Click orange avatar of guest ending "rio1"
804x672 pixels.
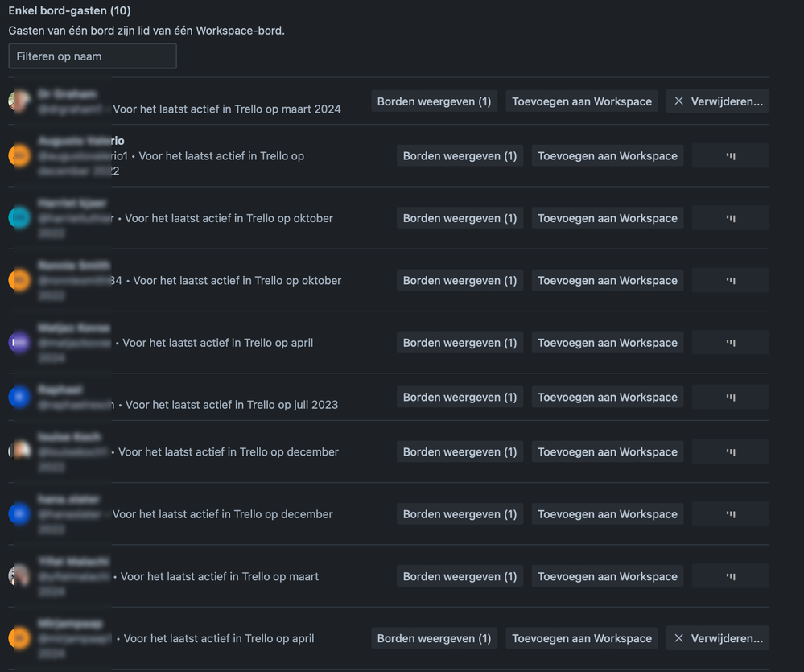19,156
